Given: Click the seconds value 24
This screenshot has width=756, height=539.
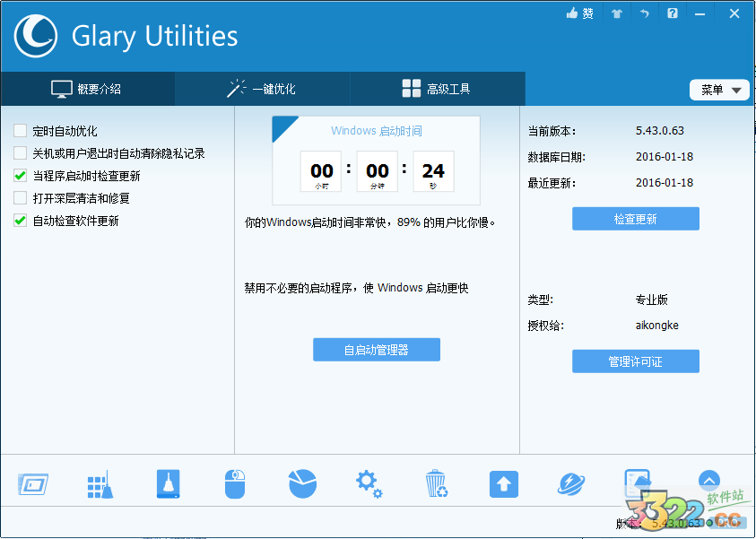Looking at the screenshot, I should (433, 170).
